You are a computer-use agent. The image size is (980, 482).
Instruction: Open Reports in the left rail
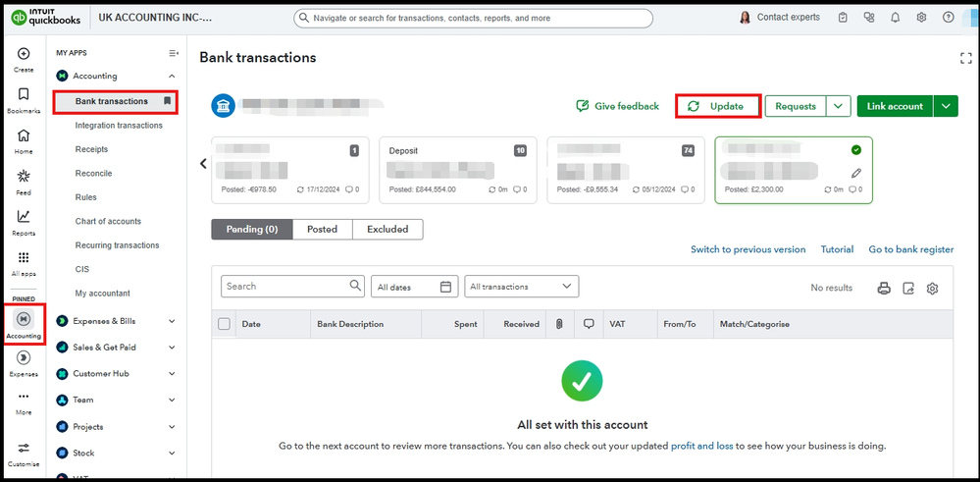point(24,217)
